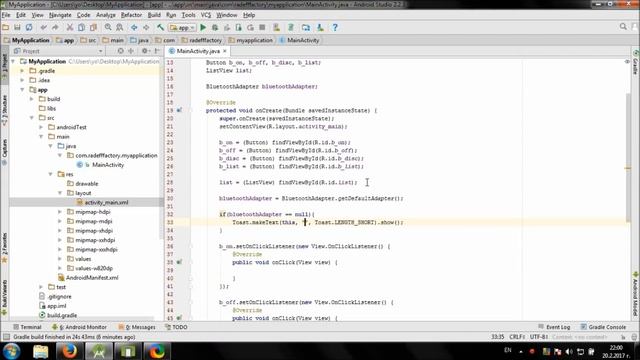Open the Event Log tool window
Screen dimensions: 640x360
click(x=554, y=327)
